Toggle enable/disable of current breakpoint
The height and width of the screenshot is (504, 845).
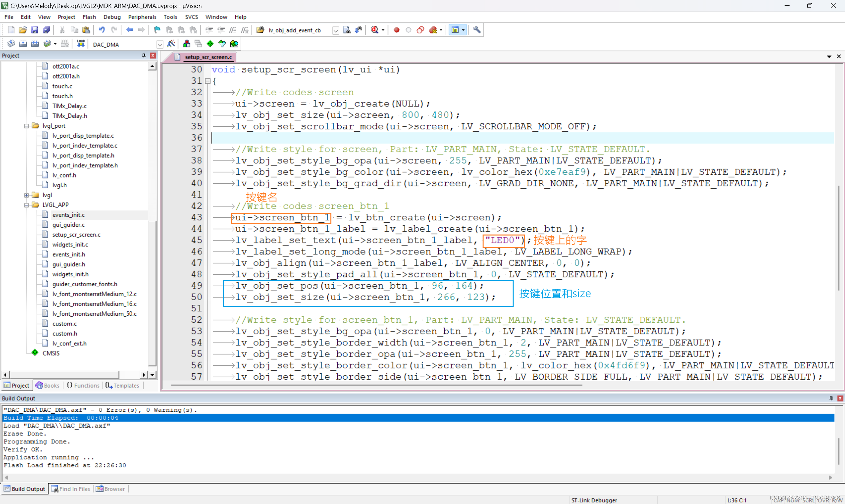(x=408, y=30)
